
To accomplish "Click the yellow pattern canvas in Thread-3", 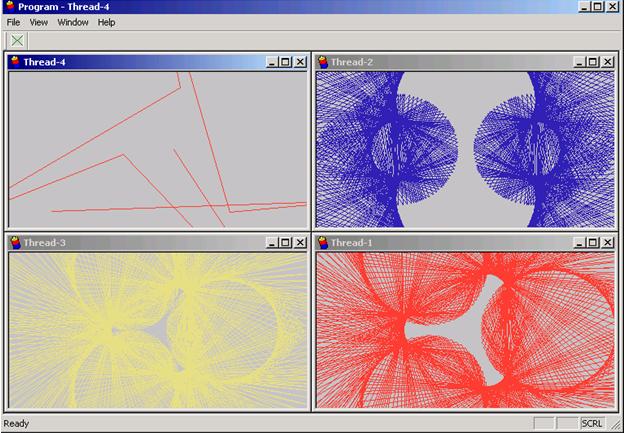I will click(158, 331).
